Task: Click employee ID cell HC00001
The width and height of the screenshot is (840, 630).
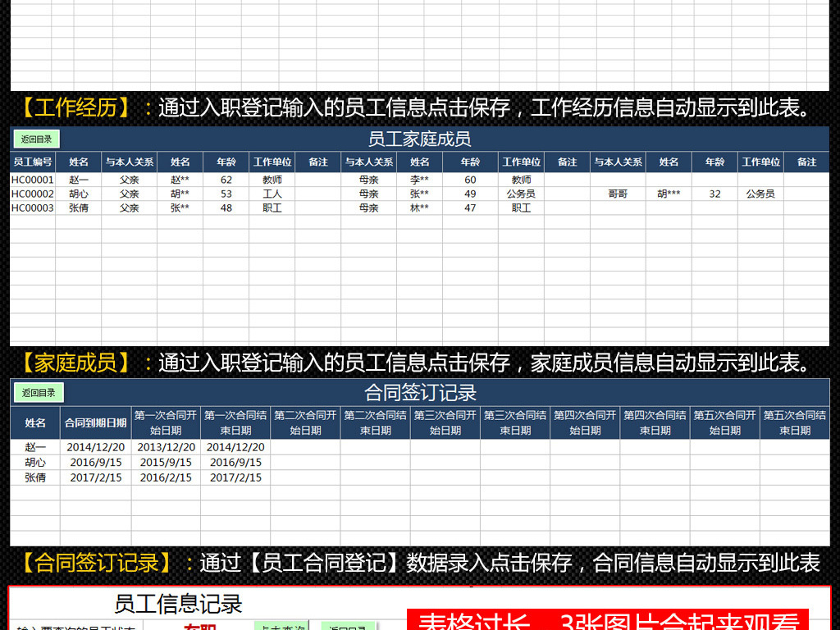Action: (33, 179)
